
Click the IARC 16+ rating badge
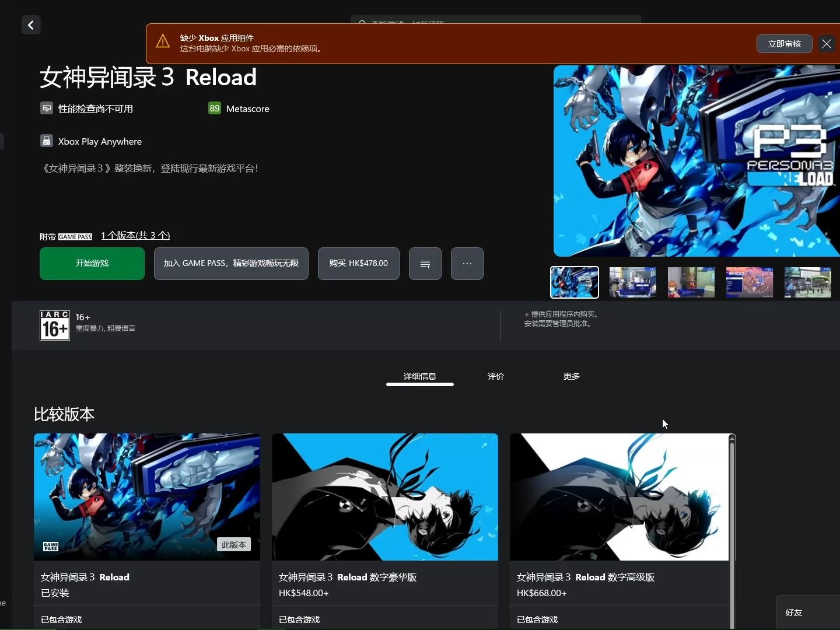[x=55, y=325]
